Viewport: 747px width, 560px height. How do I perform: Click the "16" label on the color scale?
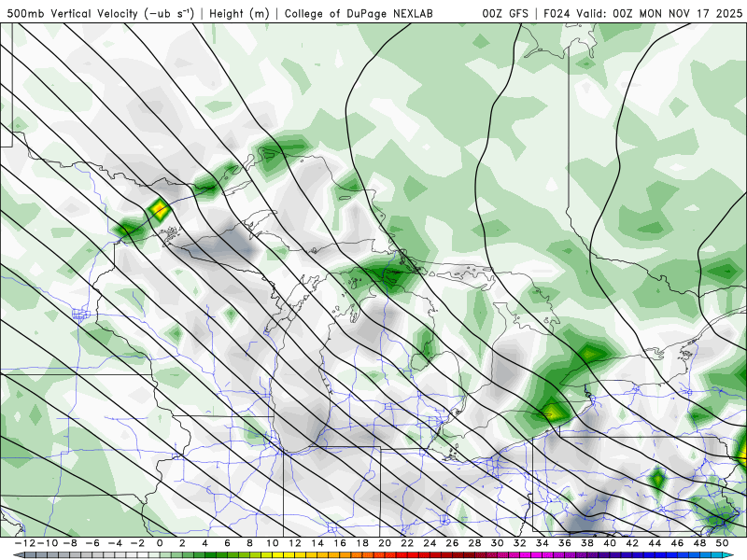click(340, 543)
